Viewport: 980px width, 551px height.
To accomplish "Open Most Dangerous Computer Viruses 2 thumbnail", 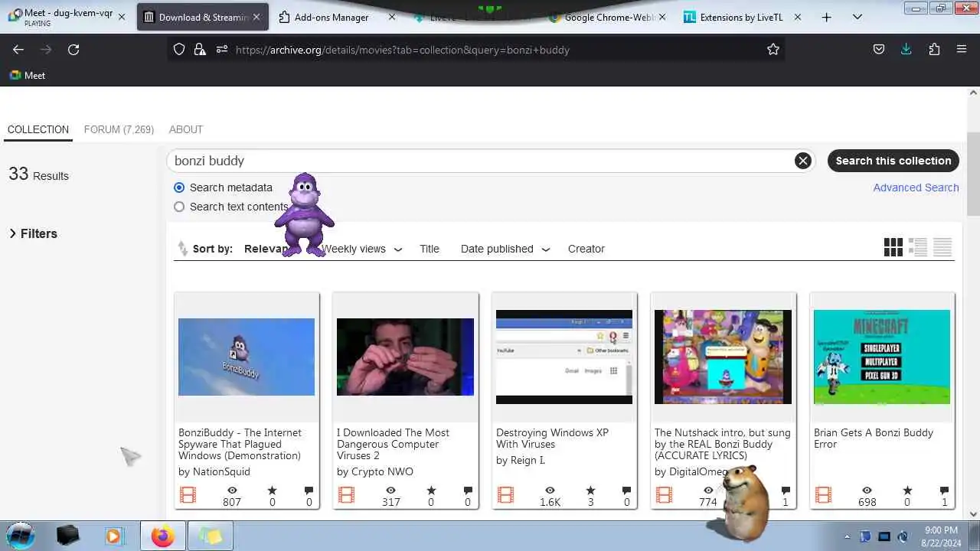I will pos(405,357).
